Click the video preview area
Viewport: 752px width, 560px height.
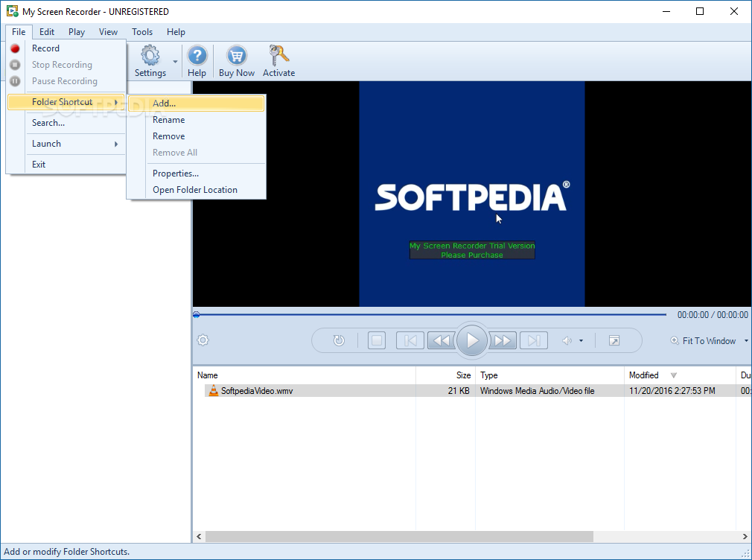coord(472,194)
